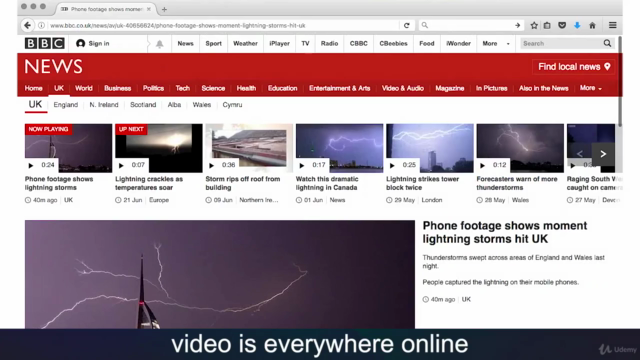Open iPlayer in BBC top navigation

coord(280,43)
